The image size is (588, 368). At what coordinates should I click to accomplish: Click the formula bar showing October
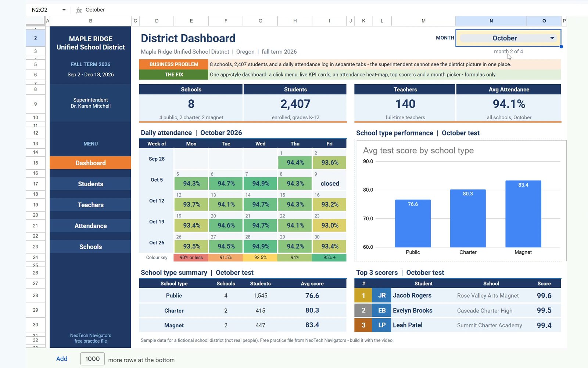(95, 10)
